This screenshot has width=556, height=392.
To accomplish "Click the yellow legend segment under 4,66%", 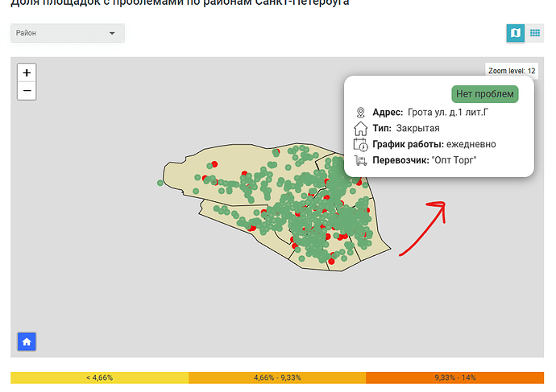I will (99, 378).
